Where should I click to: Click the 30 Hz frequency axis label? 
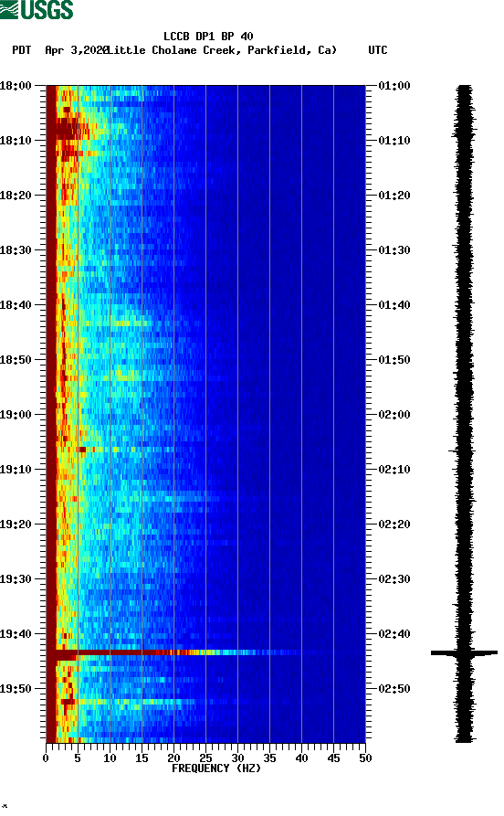point(237,758)
